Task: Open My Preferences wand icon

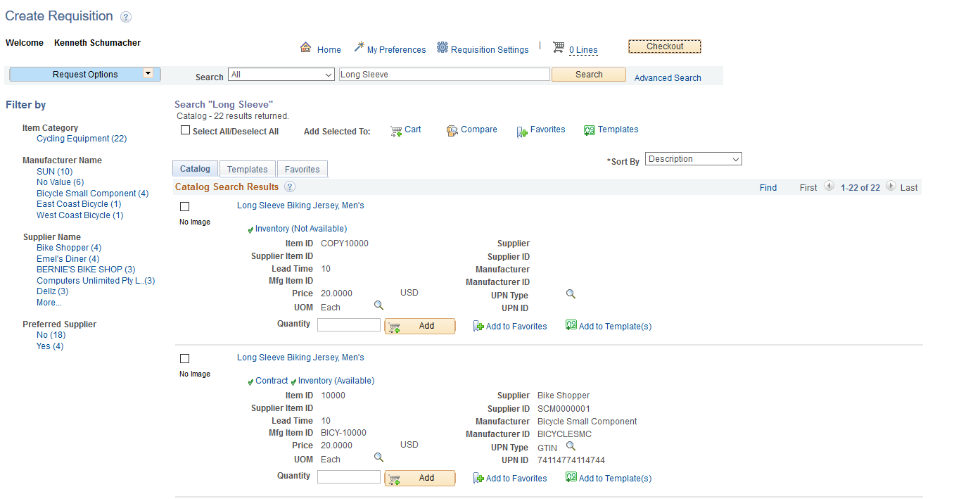Action: (359, 47)
